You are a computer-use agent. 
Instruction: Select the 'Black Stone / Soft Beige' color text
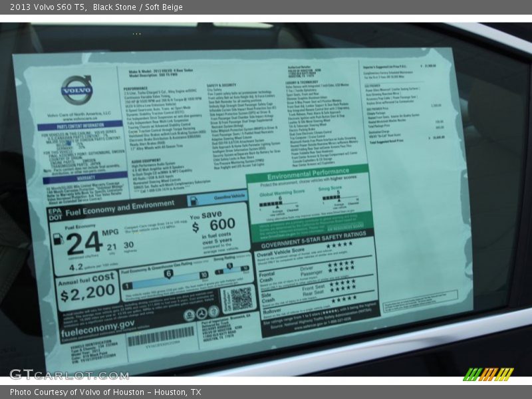point(138,7)
